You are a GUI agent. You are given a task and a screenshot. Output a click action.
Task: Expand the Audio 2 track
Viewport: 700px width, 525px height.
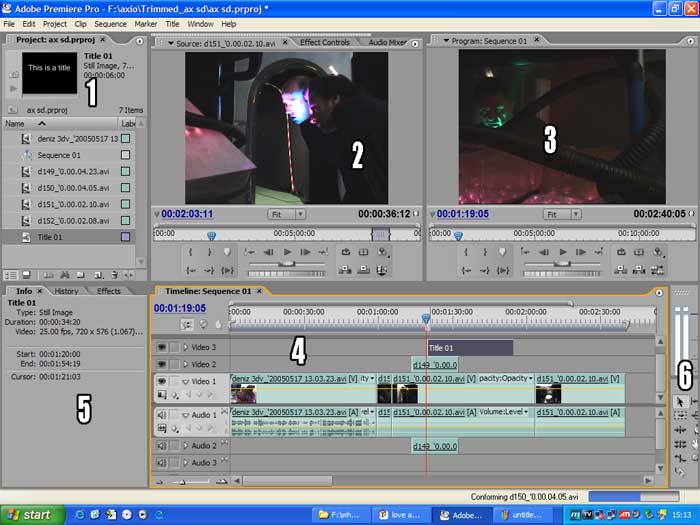click(x=186, y=446)
